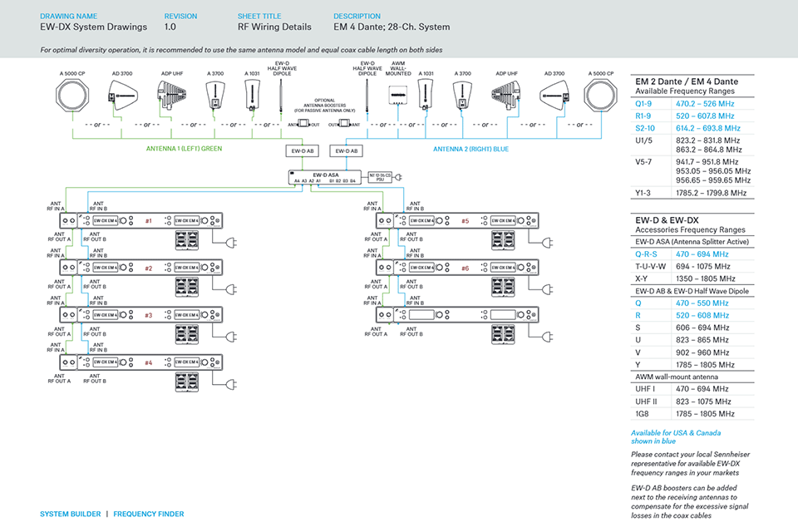Click the EW-D ASA antenna splitter box
The height and width of the screenshot is (532, 798).
325,177
